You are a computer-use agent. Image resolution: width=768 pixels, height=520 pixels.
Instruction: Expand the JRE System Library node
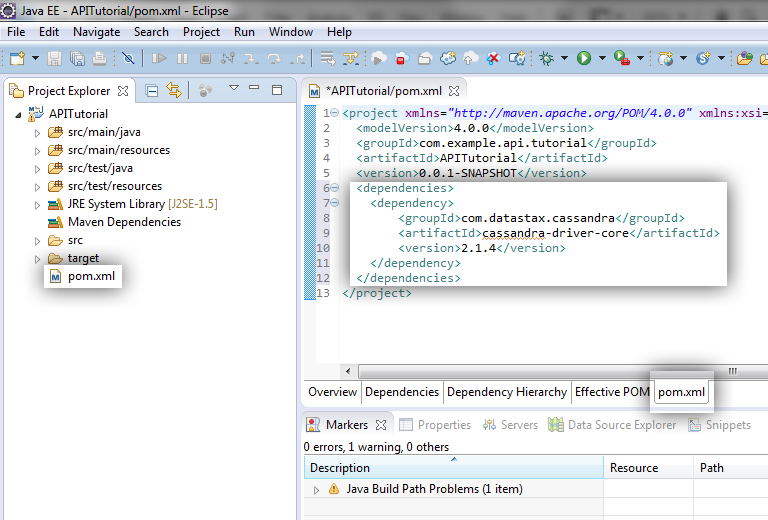click(37, 205)
